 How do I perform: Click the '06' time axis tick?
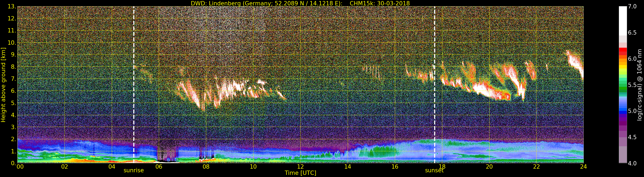click(x=159, y=167)
